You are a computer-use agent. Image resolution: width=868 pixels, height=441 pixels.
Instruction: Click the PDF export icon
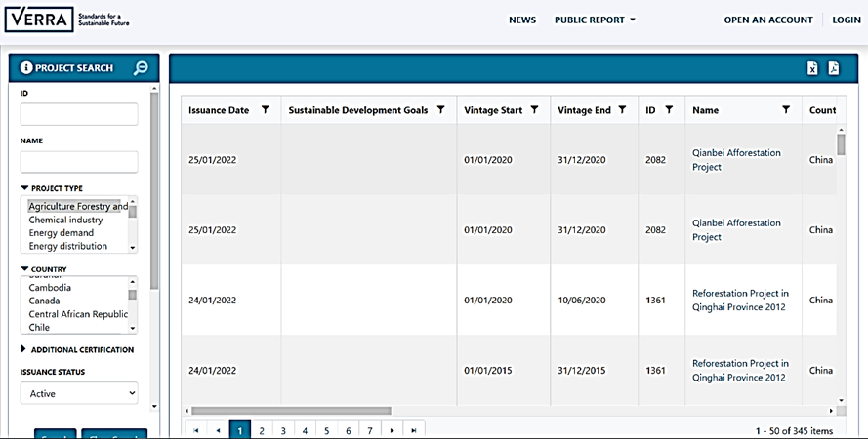[x=834, y=67]
